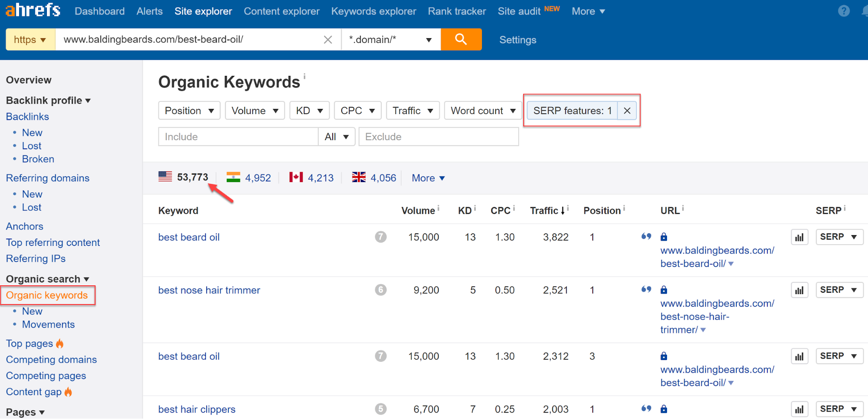Click the lock icon in best beard oil position 3 row
868x419 pixels.
pyautogui.click(x=663, y=356)
